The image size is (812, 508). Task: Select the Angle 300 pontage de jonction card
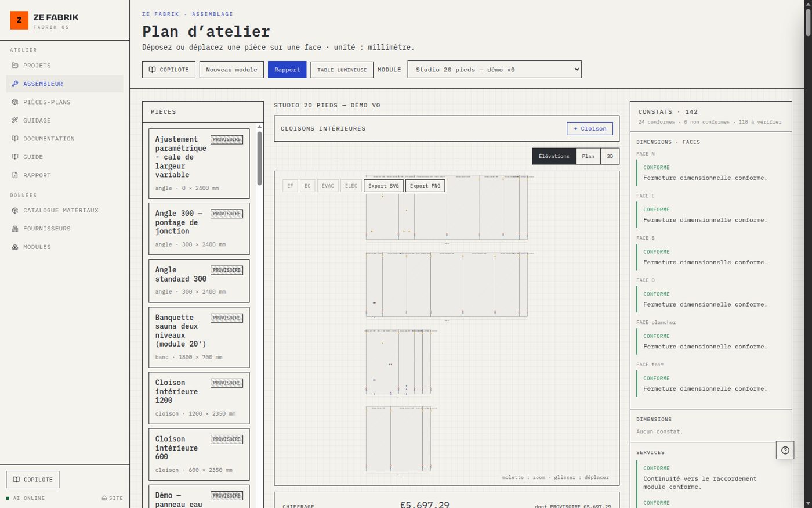[199, 229]
